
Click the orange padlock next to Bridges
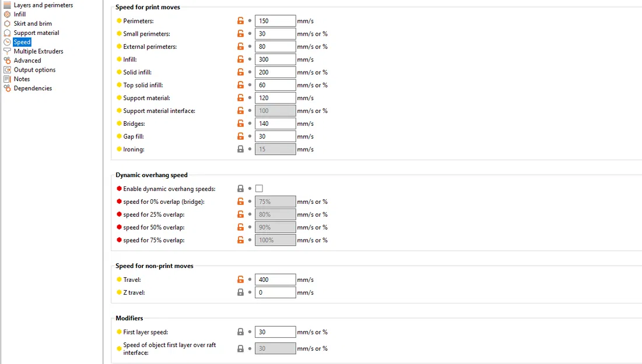240,123
